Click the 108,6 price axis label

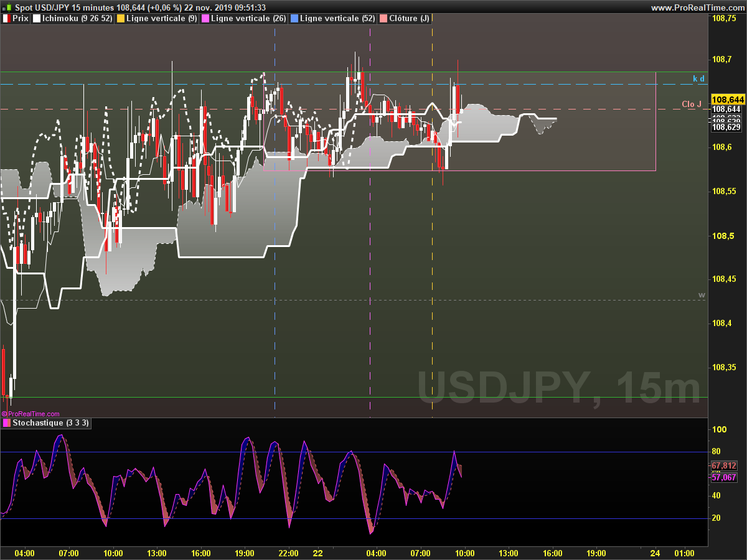tap(721, 147)
